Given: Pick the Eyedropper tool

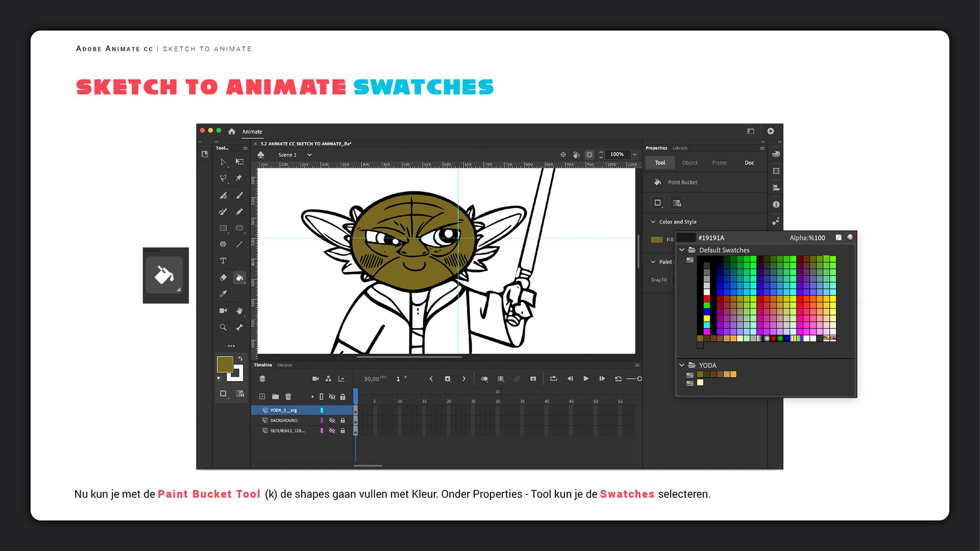Looking at the screenshot, I should click(223, 294).
